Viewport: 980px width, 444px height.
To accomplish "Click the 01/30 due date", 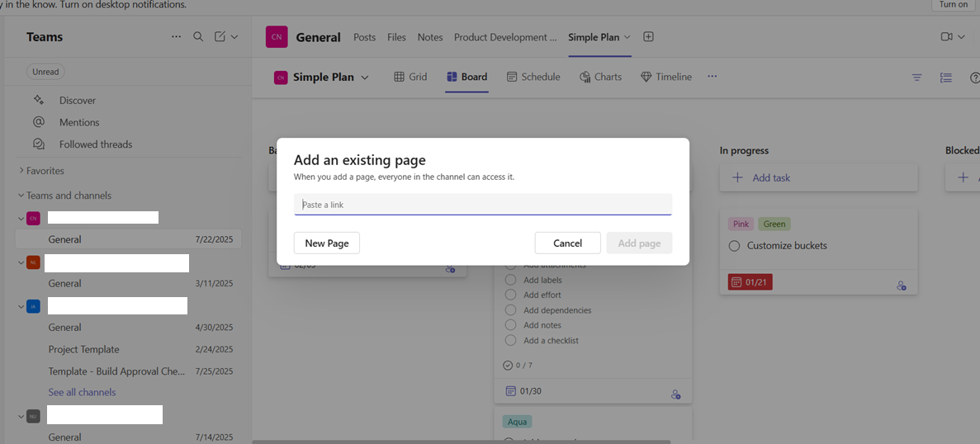I will coord(523,391).
